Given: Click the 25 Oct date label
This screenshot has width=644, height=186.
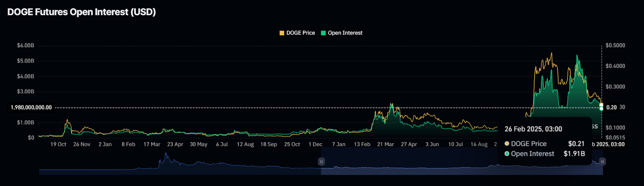Looking at the screenshot, I should [x=292, y=144].
